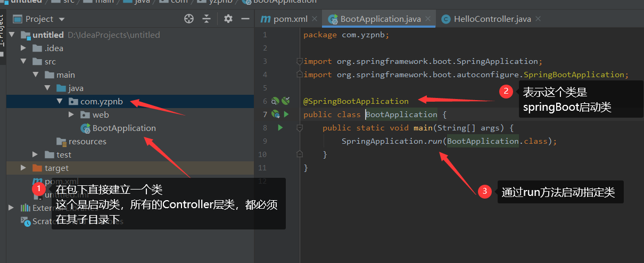Expand the target folder arrow
This screenshot has width=644, height=263.
click(23, 168)
